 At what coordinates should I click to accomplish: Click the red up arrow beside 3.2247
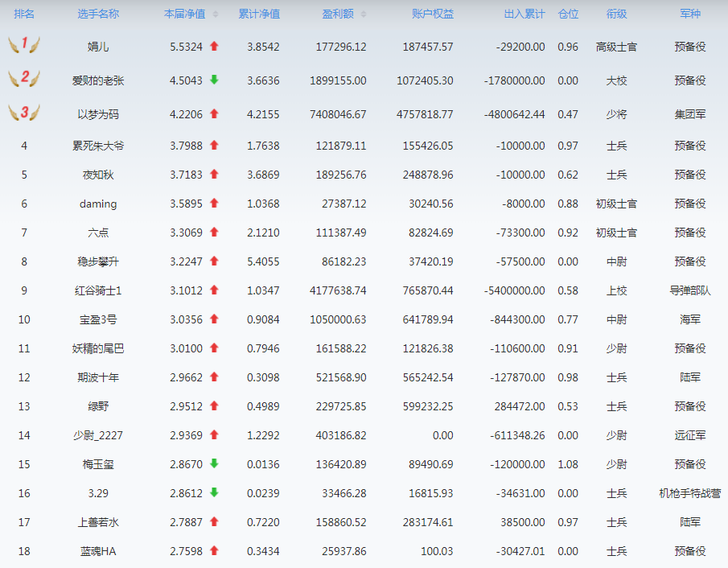[x=214, y=261]
